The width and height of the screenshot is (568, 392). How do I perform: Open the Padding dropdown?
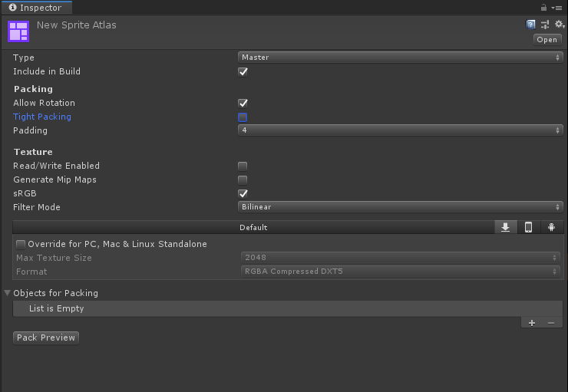[400, 130]
